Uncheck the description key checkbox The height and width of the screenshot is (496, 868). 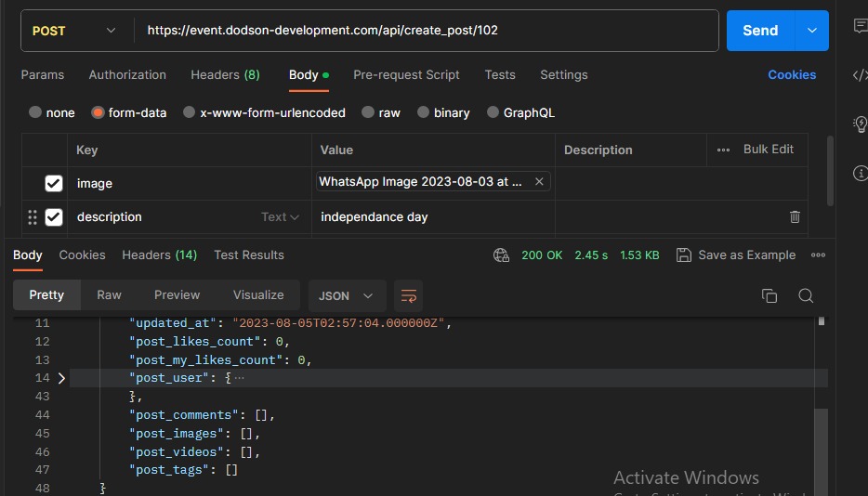54,216
